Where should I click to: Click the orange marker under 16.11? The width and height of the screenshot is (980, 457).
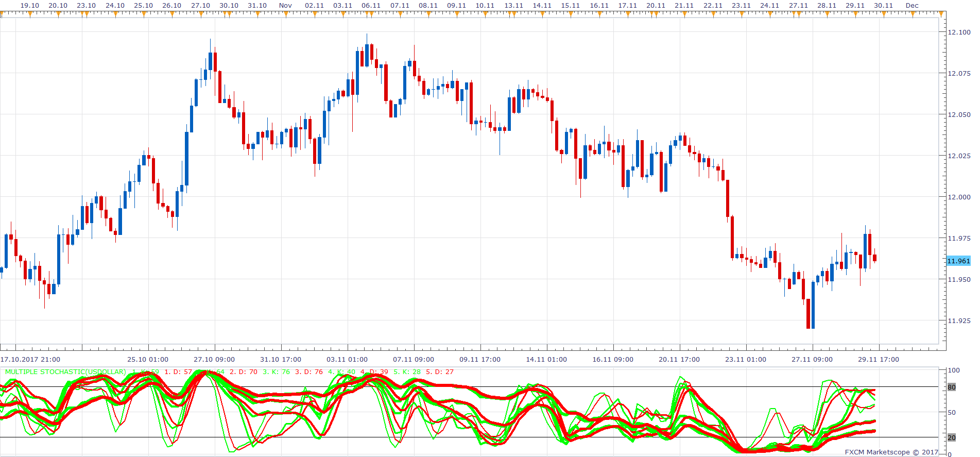[599, 14]
